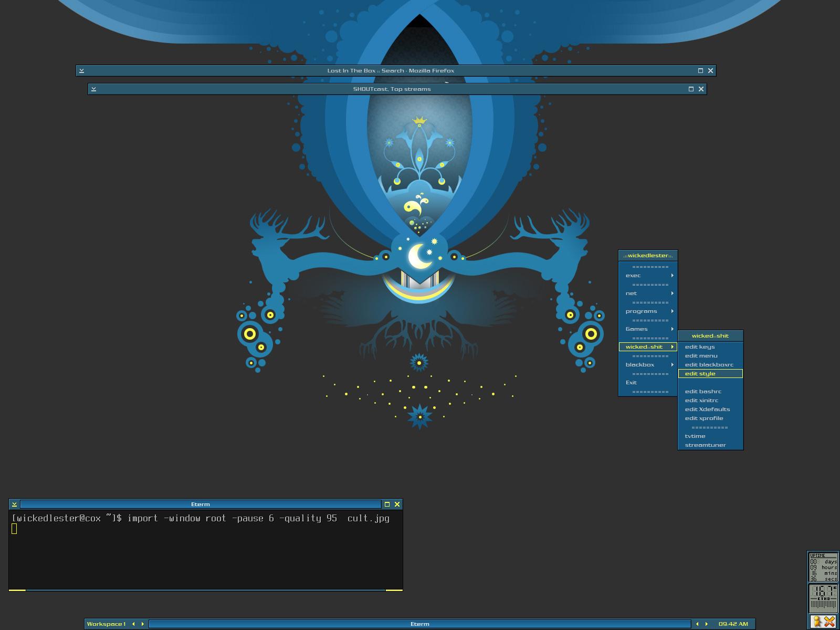
Task: Maximize the SHOUTcast Top streams window
Action: 691,89
